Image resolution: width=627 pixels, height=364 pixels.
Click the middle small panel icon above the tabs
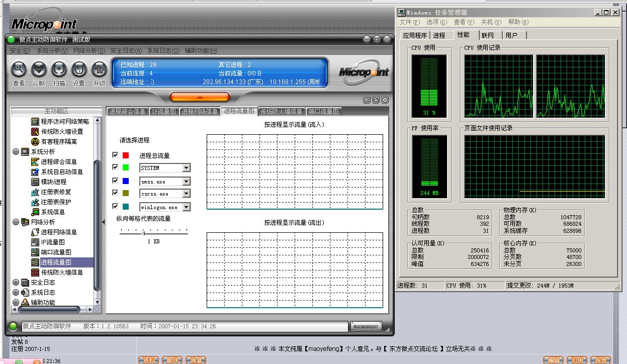[376, 100]
